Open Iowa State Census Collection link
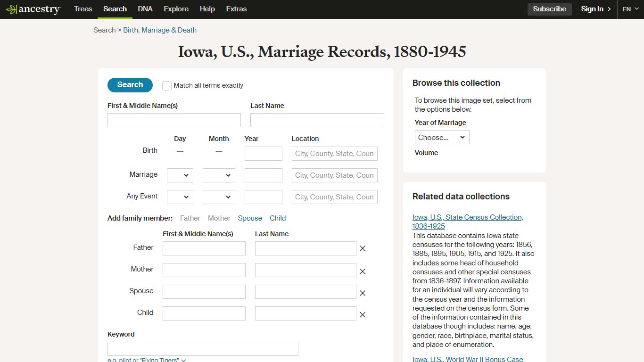This screenshot has height=362, width=644. [x=468, y=222]
